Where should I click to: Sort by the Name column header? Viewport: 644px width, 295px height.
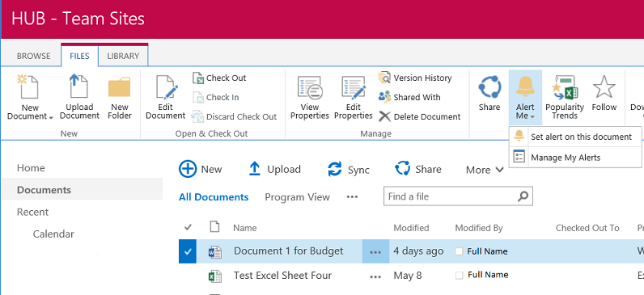(x=245, y=228)
